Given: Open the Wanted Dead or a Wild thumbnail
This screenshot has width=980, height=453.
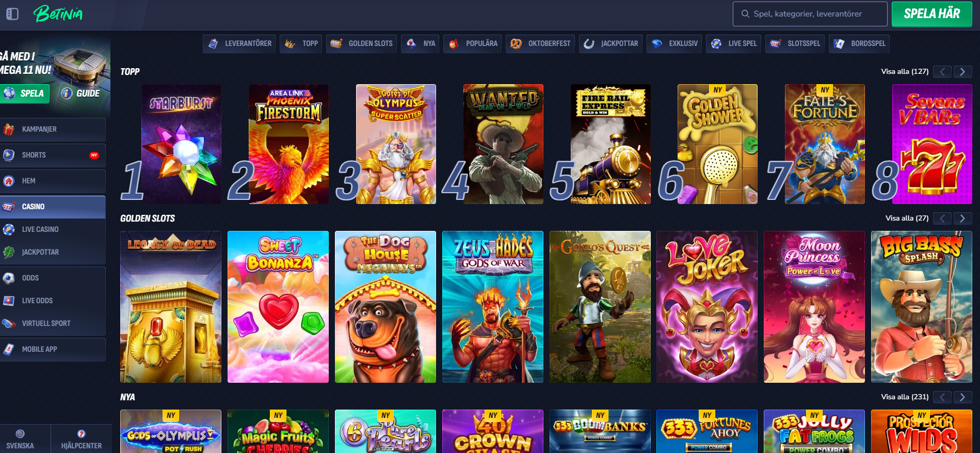Looking at the screenshot, I should pos(503,144).
